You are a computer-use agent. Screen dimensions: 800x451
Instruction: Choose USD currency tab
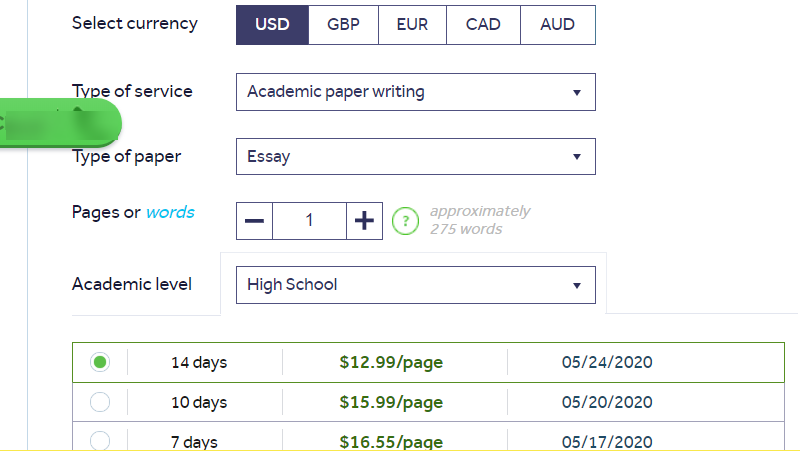pos(272,25)
